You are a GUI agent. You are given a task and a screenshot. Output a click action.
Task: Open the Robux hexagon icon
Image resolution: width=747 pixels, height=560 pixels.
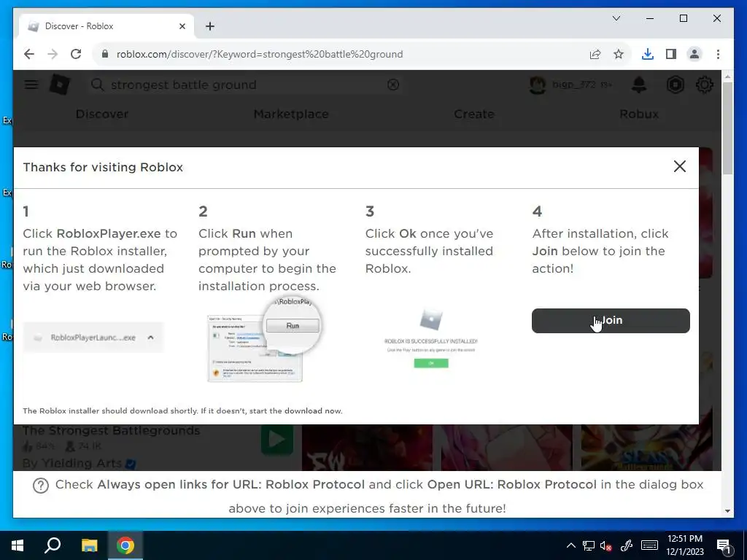point(675,85)
